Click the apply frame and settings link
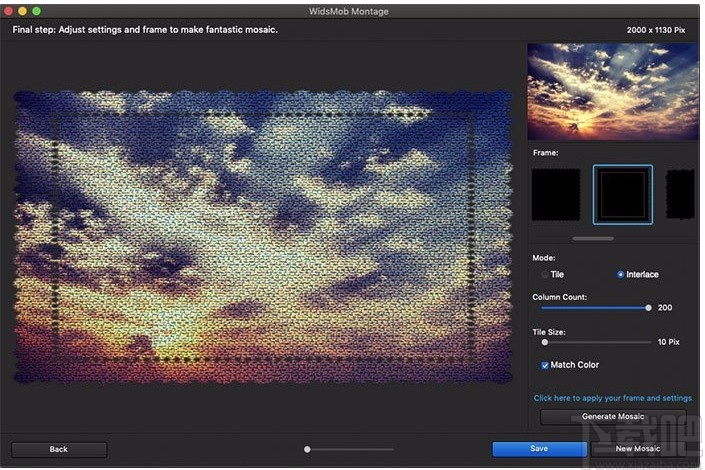 point(612,398)
